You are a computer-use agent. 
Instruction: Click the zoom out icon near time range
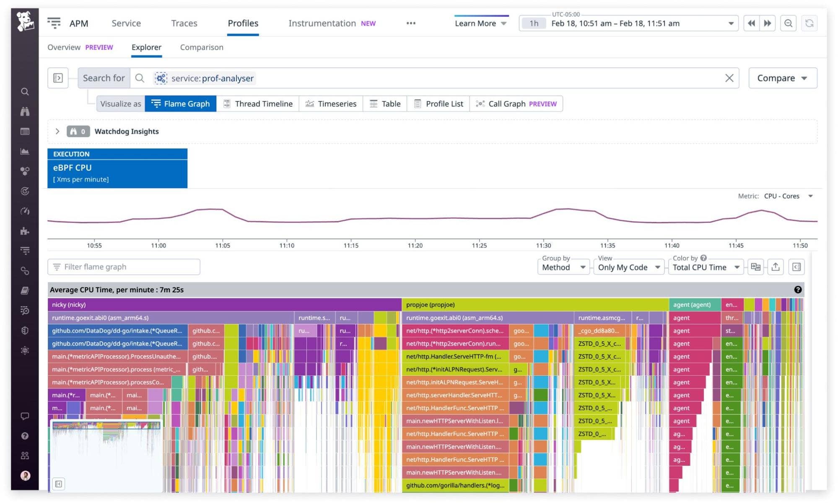(x=788, y=23)
